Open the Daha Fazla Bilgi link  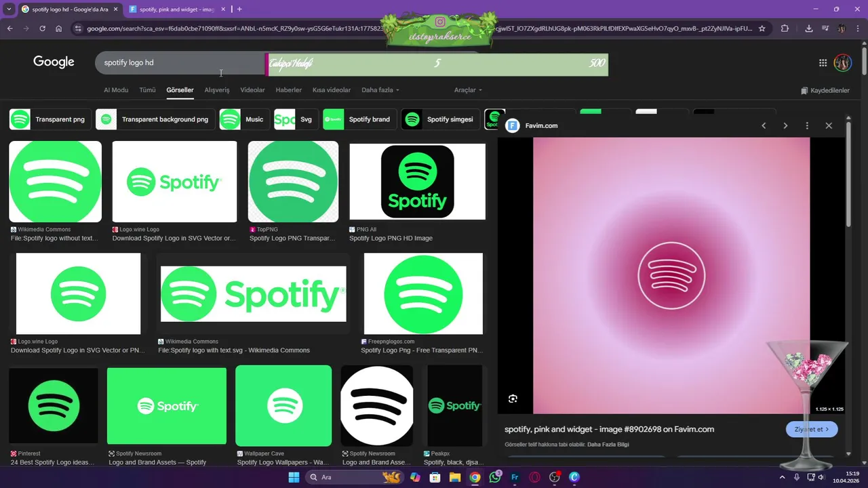tap(608, 445)
